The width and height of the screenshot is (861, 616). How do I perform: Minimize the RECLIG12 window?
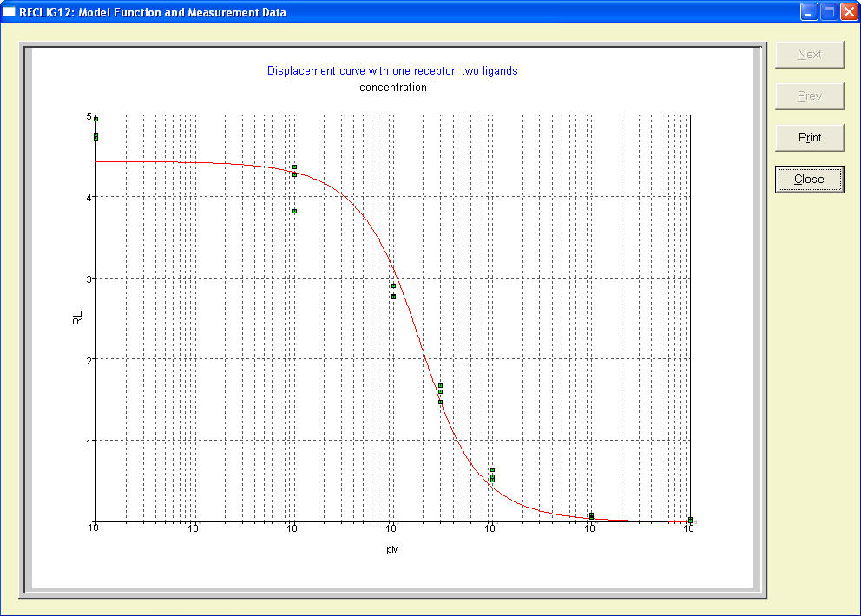pos(808,12)
